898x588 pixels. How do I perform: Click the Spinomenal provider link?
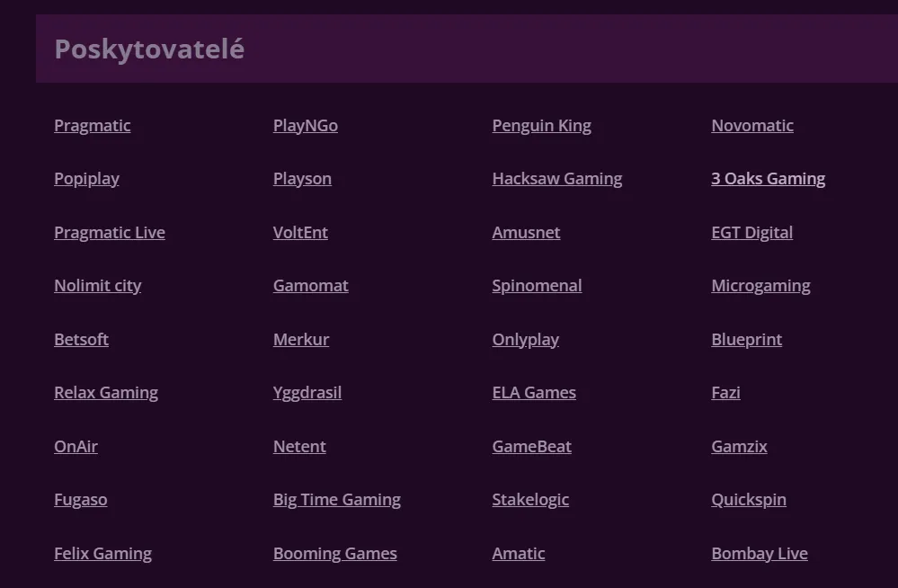[x=537, y=286]
